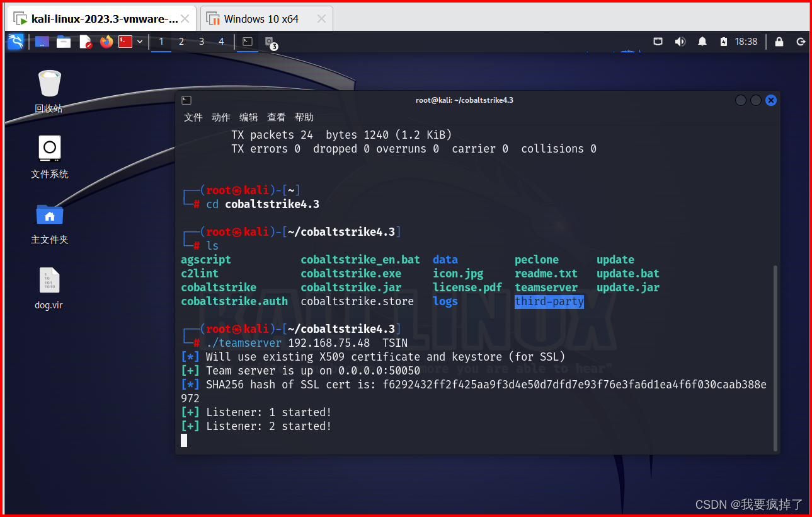Click the 18:38 panel clock

[x=746, y=42]
